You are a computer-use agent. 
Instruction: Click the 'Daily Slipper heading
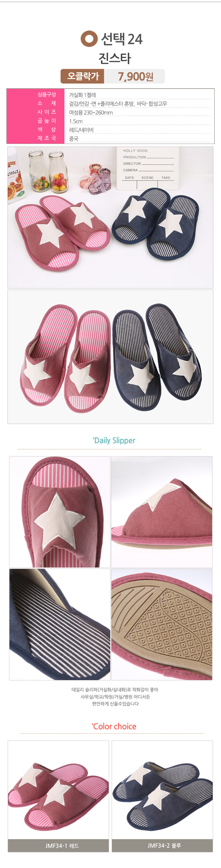point(114,440)
